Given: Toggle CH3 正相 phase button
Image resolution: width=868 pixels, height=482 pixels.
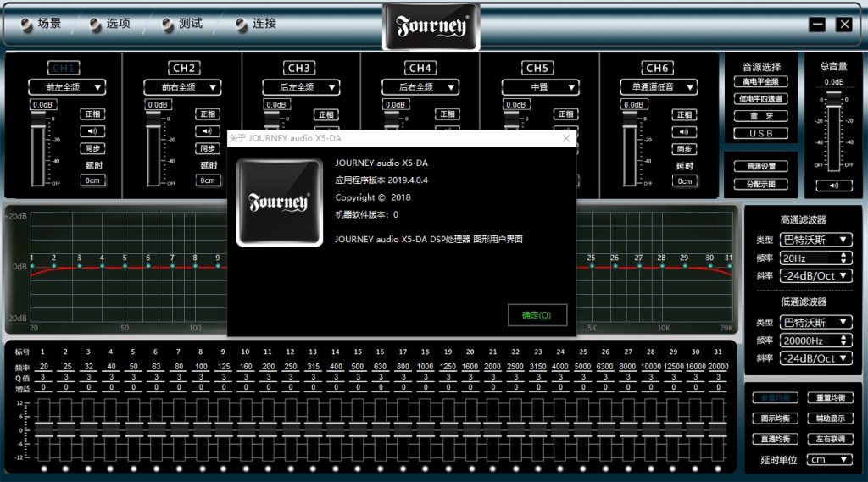Looking at the screenshot, I should 326,114.
